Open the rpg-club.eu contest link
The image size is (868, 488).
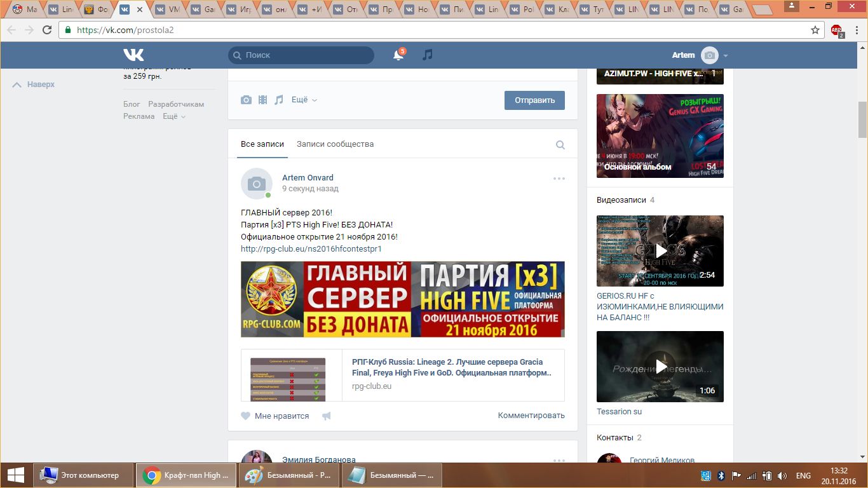(x=311, y=249)
